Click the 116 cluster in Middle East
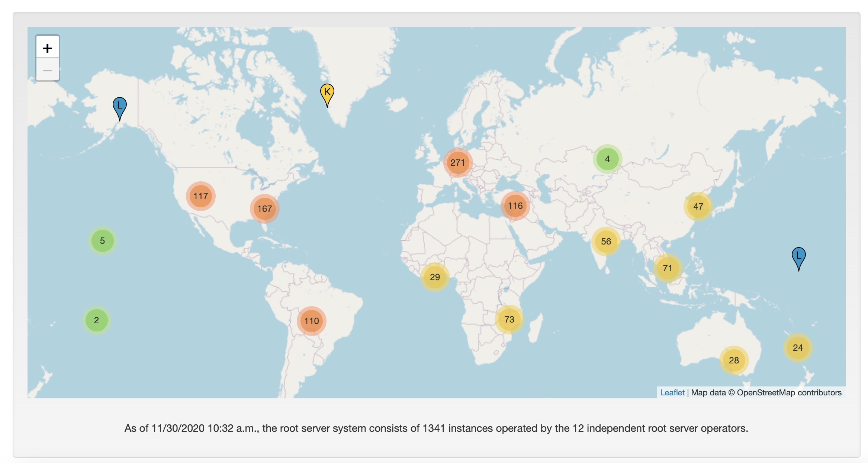The image size is (868, 463). (x=515, y=205)
